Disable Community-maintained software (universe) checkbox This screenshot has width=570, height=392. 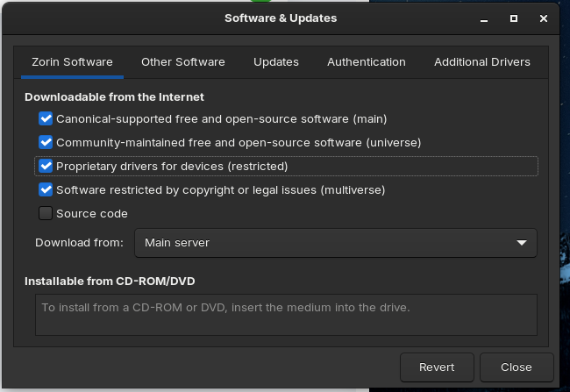click(x=46, y=142)
